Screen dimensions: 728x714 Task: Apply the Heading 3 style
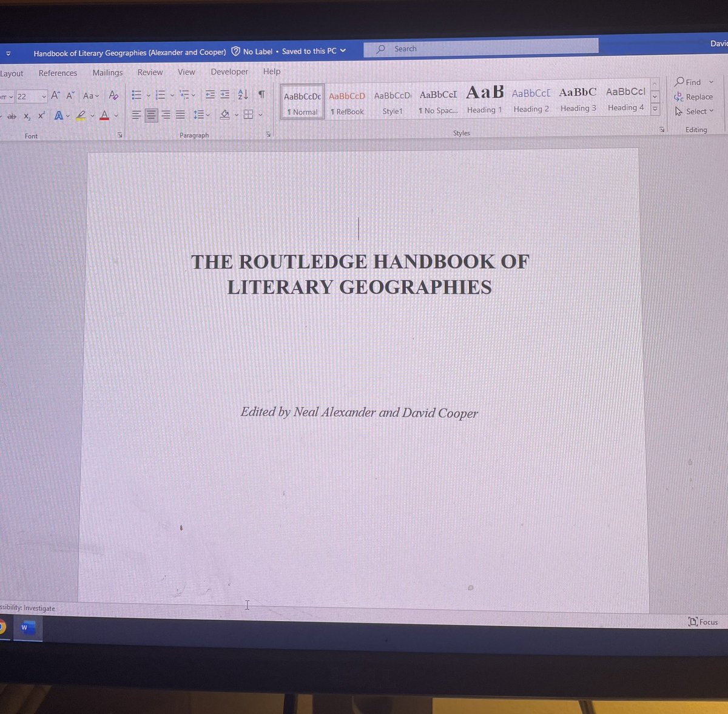578,99
